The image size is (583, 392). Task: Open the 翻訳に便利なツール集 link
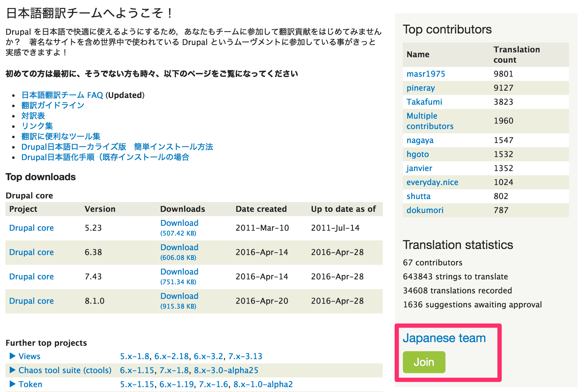point(61,136)
